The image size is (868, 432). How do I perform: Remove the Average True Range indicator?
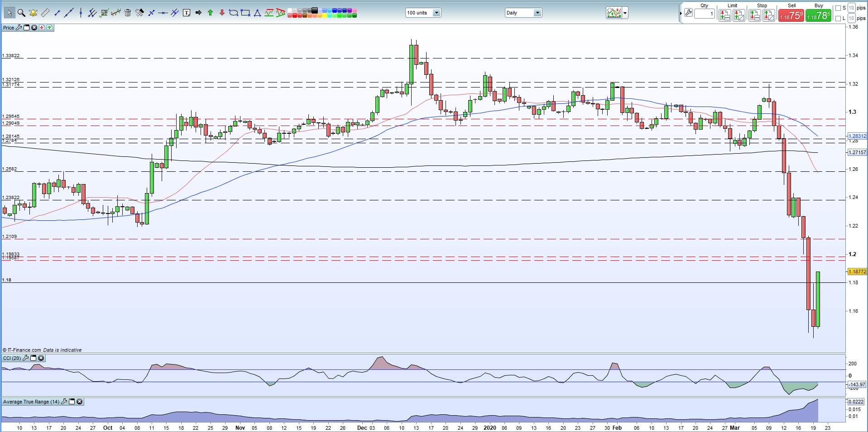pos(80,402)
